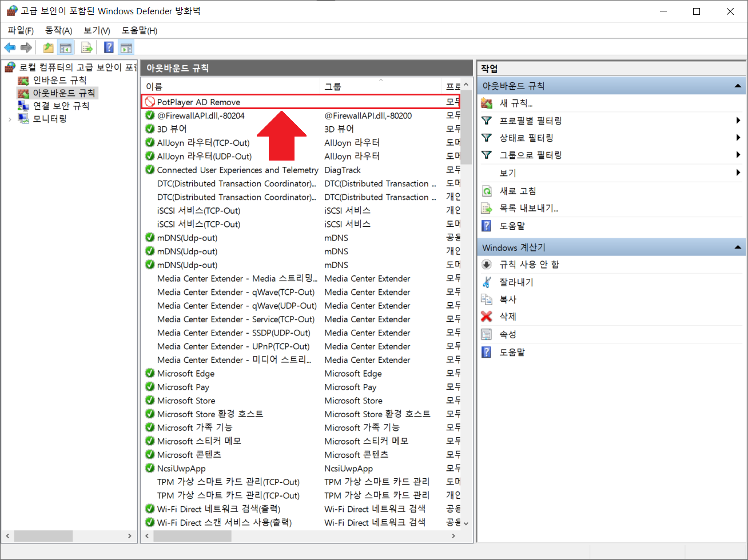Click the red X 삭제 icon
The width and height of the screenshot is (748, 560).
[x=487, y=316]
